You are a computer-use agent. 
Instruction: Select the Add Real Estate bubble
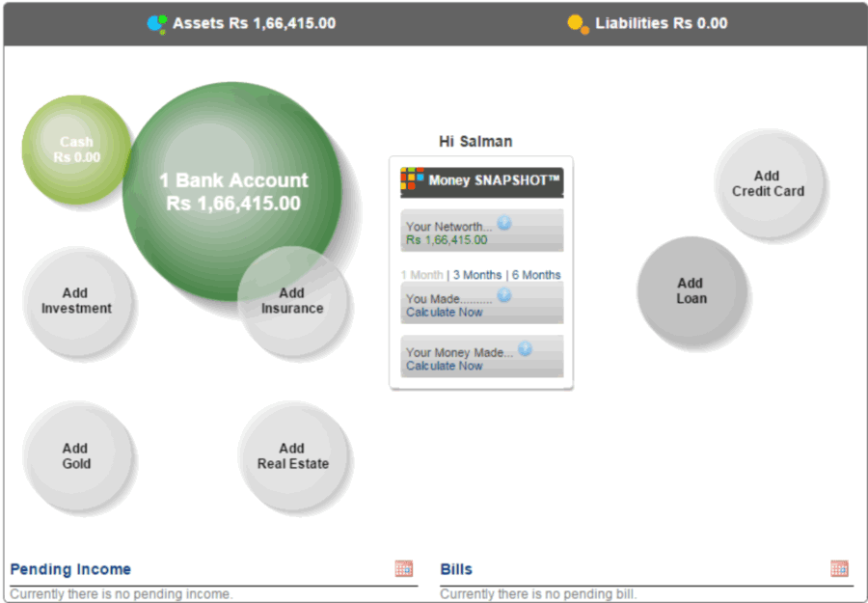click(292, 455)
